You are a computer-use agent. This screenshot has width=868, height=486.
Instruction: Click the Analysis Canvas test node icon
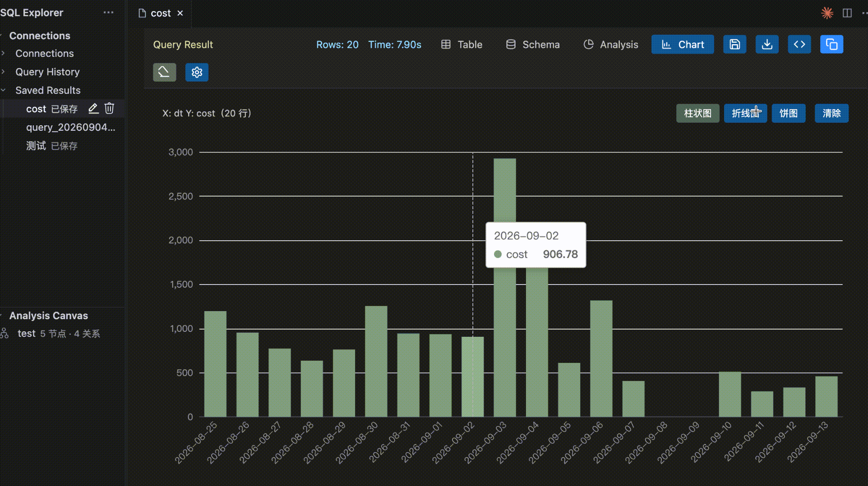(5, 333)
